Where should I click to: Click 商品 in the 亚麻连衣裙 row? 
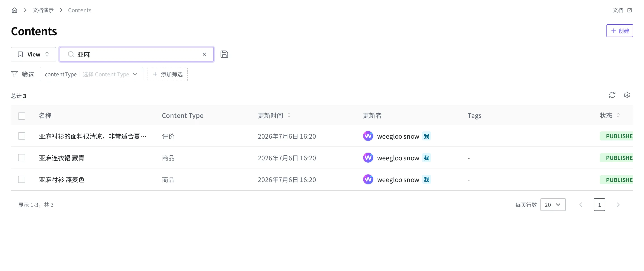tap(168, 158)
